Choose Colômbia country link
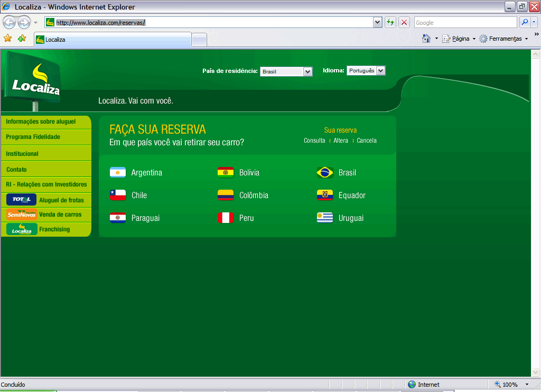Image resolution: width=541 pixels, height=392 pixels. [254, 195]
